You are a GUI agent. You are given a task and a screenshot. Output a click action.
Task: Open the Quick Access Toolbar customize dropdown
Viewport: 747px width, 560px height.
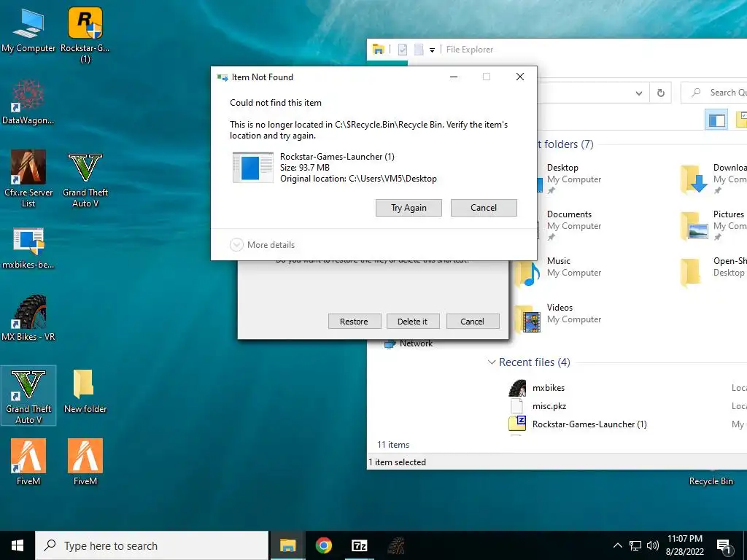(x=432, y=50)
